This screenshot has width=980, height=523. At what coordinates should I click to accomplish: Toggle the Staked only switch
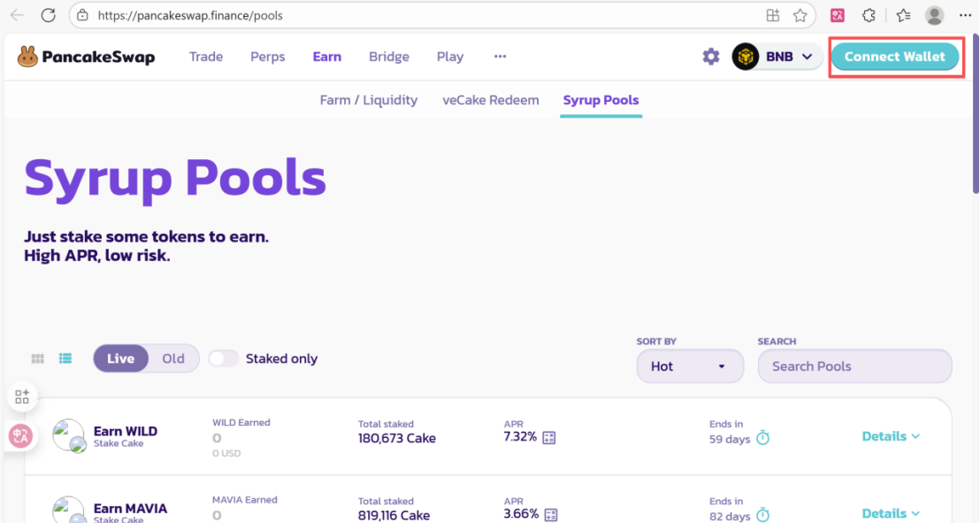(x=223, y=358)
